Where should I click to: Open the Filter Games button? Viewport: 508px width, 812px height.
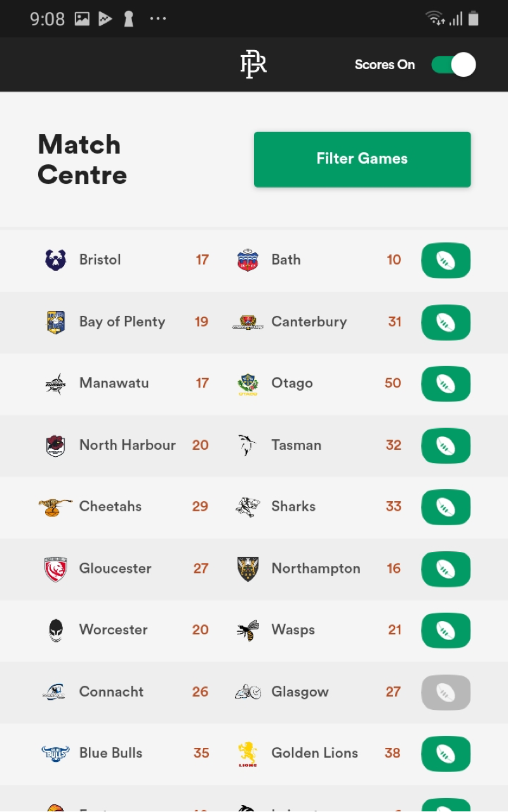[x=362, y=159]
